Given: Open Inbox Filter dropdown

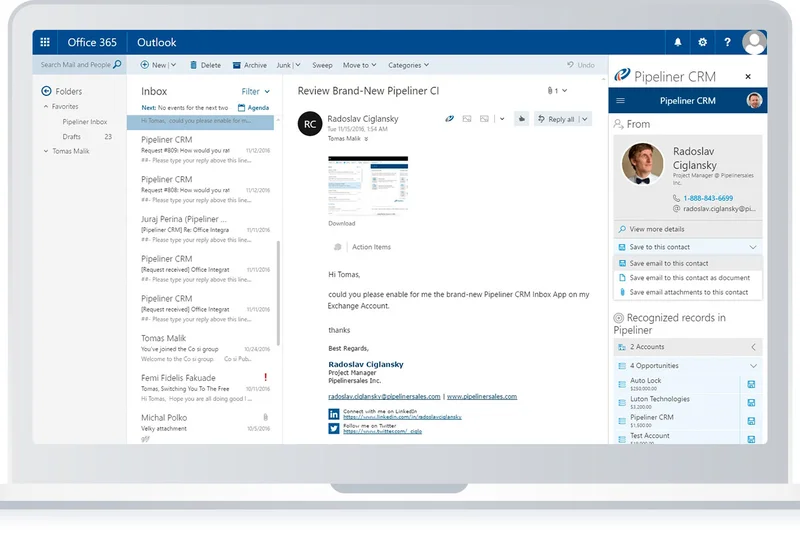Looking at the screenshot, I should pyautogui.click(x=256, y=91).
